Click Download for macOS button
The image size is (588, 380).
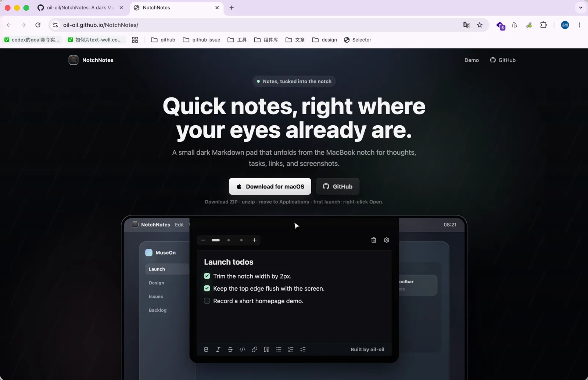pyautogui.click(x=270, y=186)
